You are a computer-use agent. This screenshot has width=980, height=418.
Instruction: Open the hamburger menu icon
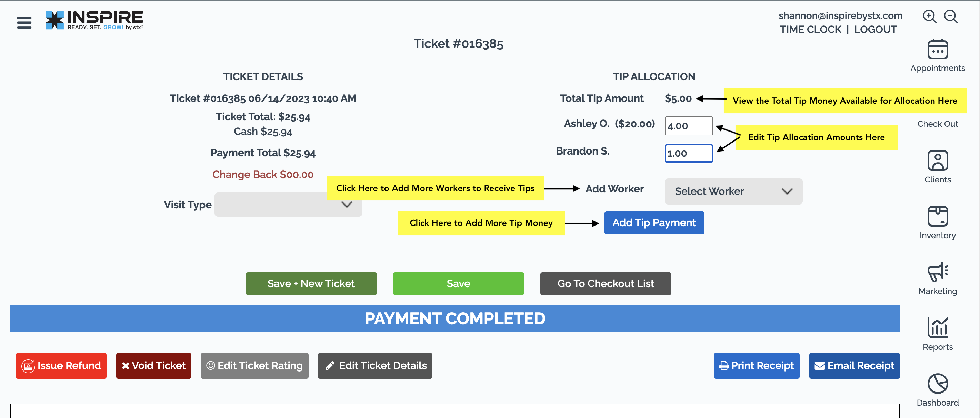[x=24, y=22]
